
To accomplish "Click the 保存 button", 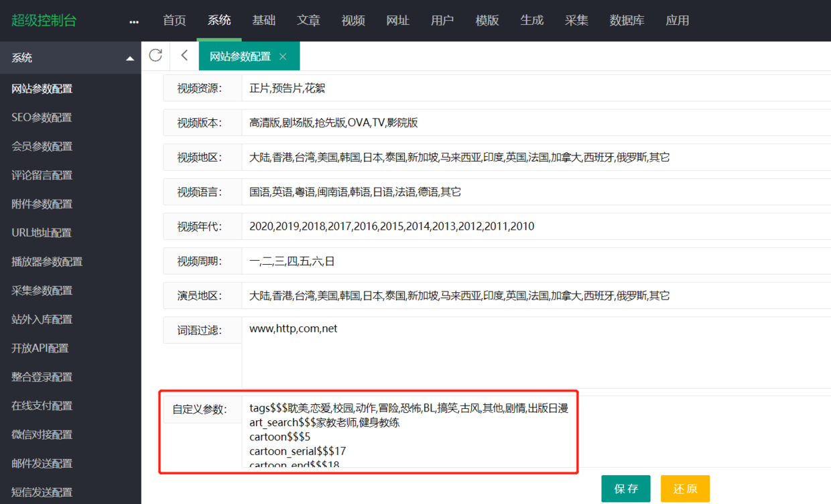I will (626, 489).
